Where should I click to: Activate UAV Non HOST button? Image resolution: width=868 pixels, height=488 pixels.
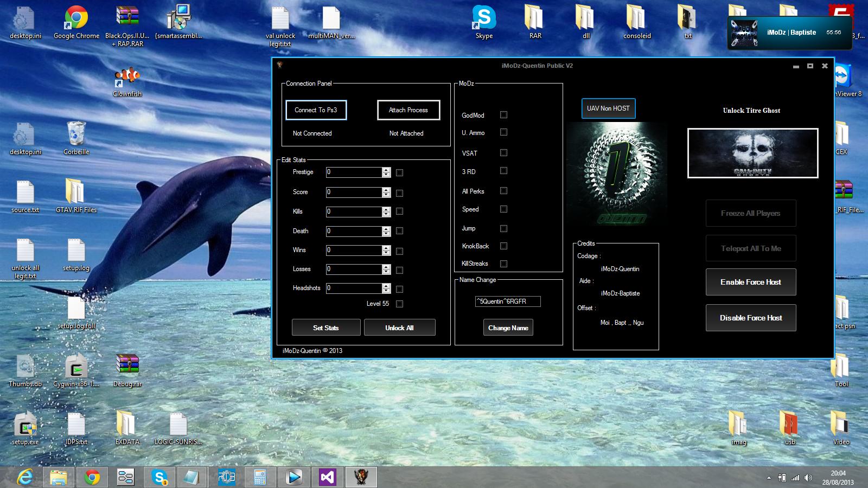pos(608,108)
